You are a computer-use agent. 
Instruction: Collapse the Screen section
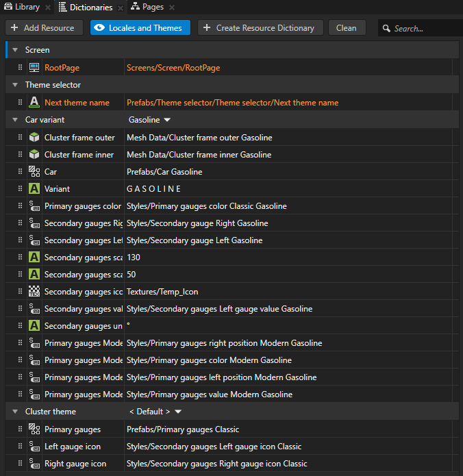pos(15,51)
